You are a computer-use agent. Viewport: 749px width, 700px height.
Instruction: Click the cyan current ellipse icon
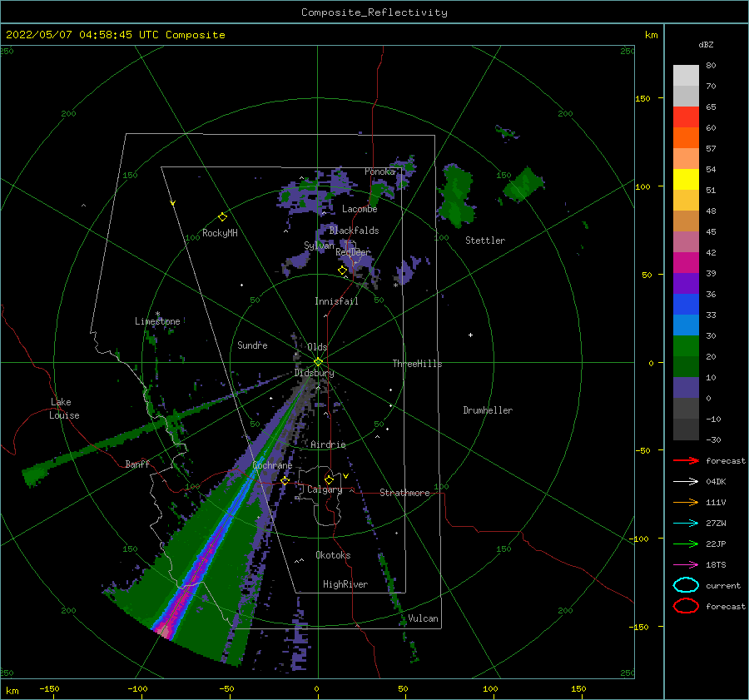click(686, 585)
